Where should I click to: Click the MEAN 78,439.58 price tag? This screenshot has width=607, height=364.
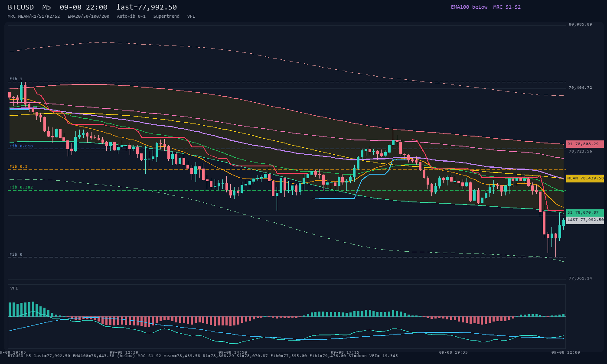pyautogui.click(x=585, y=178)
